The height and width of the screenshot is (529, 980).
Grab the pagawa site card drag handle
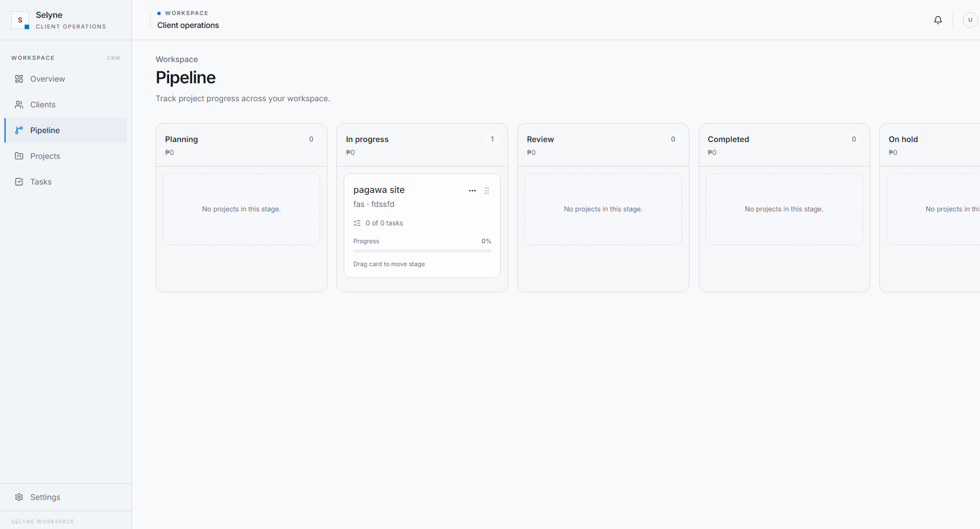coord(487,191)
